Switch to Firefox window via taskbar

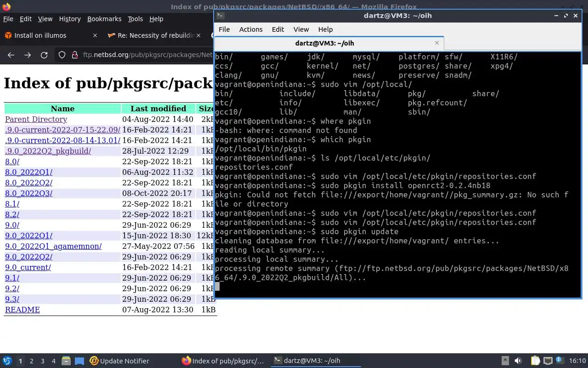(x=223, y=361)
